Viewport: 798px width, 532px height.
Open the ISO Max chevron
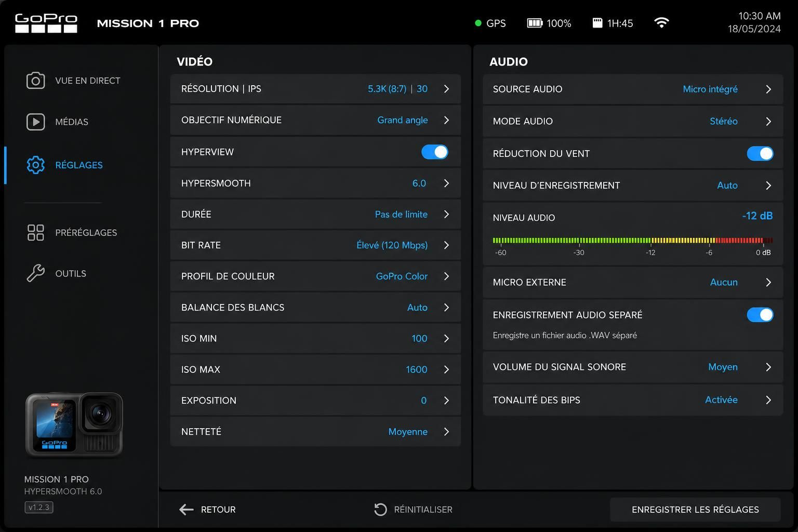coord(446,369)
